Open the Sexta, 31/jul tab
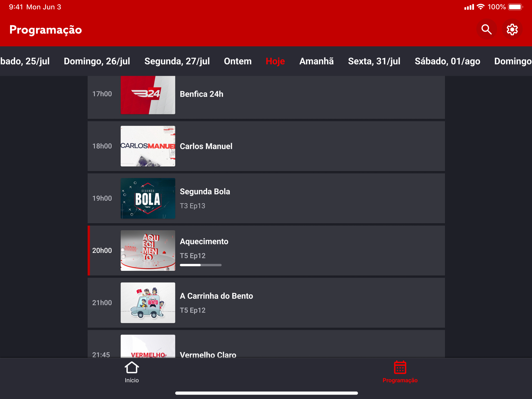The image size is (532, 399). [374, 61]
